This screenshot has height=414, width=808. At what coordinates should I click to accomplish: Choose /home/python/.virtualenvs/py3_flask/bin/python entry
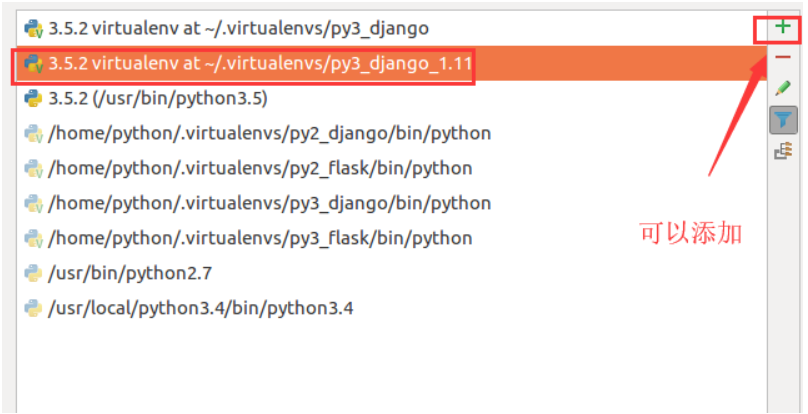392,238
